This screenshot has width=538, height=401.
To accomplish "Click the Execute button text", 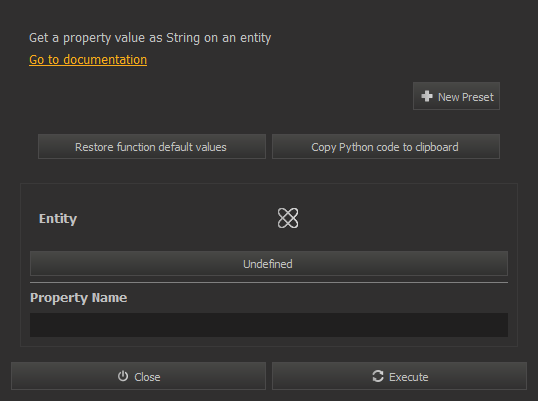I will (x=408, y=377).
